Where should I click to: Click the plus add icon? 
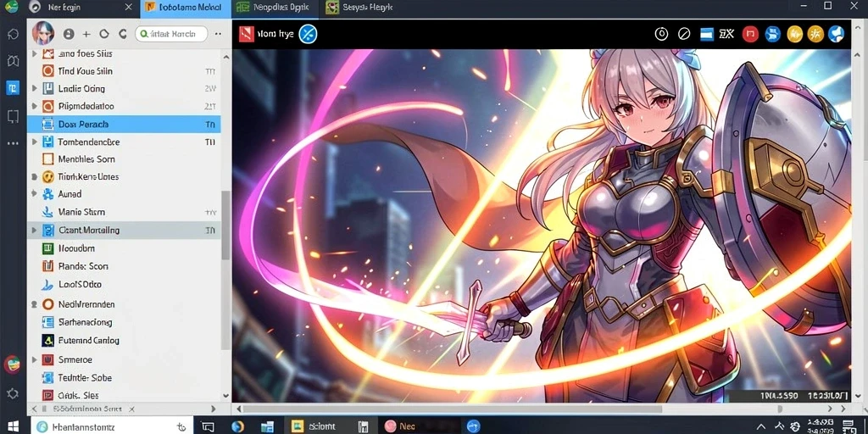coord(86,34)
